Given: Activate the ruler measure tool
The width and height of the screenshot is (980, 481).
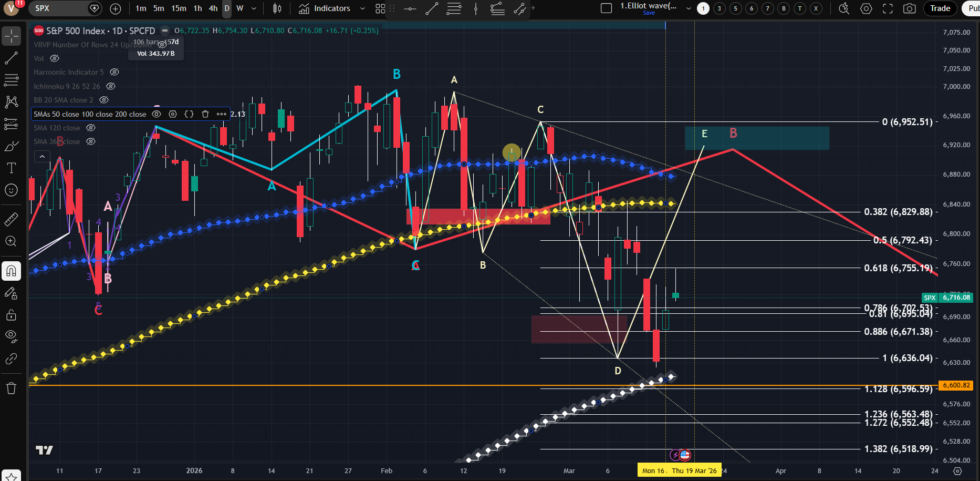Looking at the screenshot, I should (x=11, y=219).
